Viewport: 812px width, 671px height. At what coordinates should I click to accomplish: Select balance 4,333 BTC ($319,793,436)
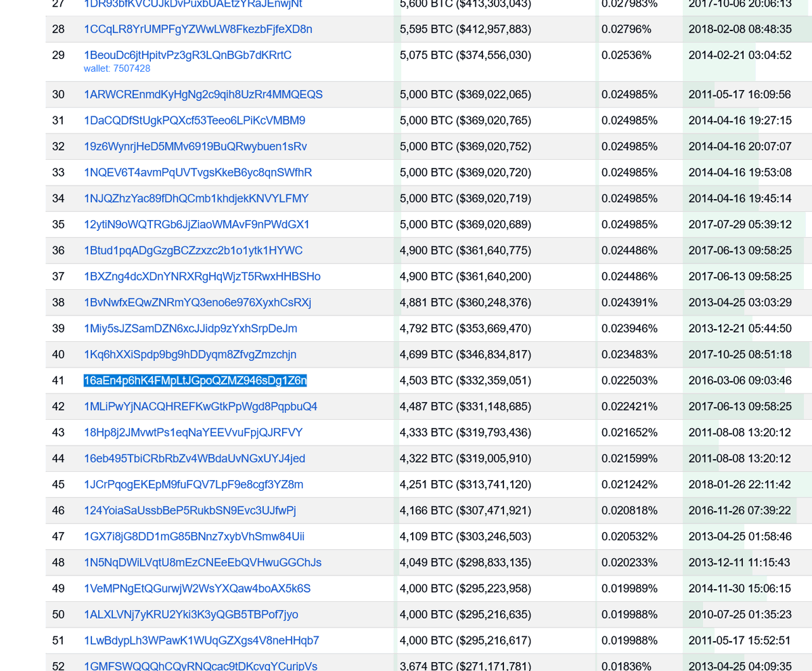[x=466, y=432]
